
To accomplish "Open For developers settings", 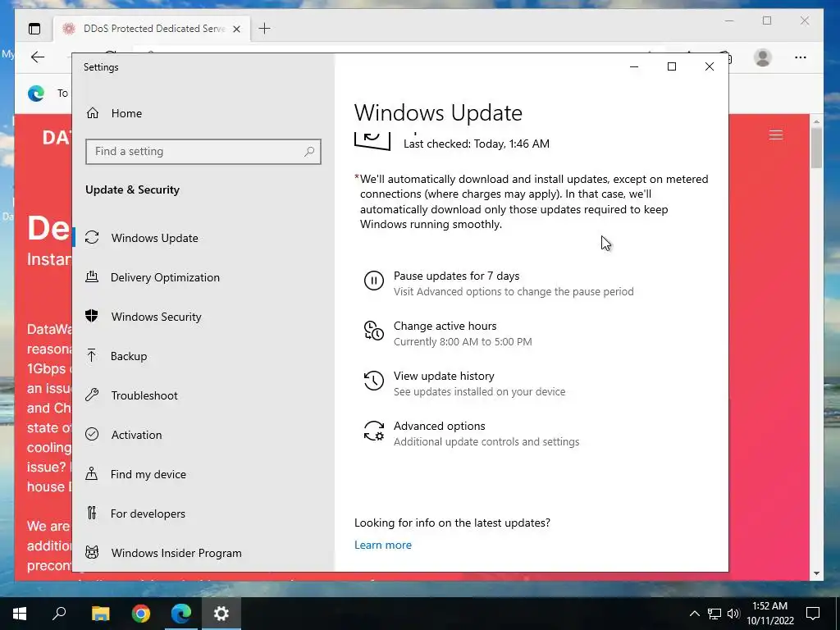I will click(x=203, y=514).
